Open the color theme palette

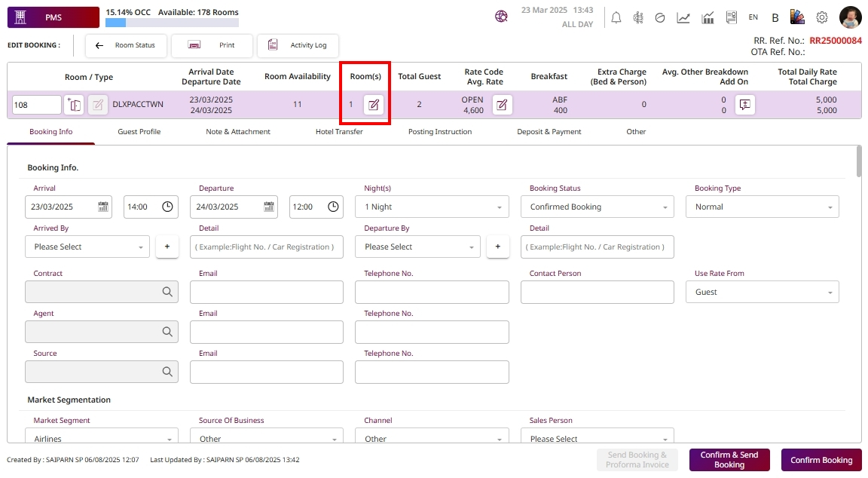[798, 17]
